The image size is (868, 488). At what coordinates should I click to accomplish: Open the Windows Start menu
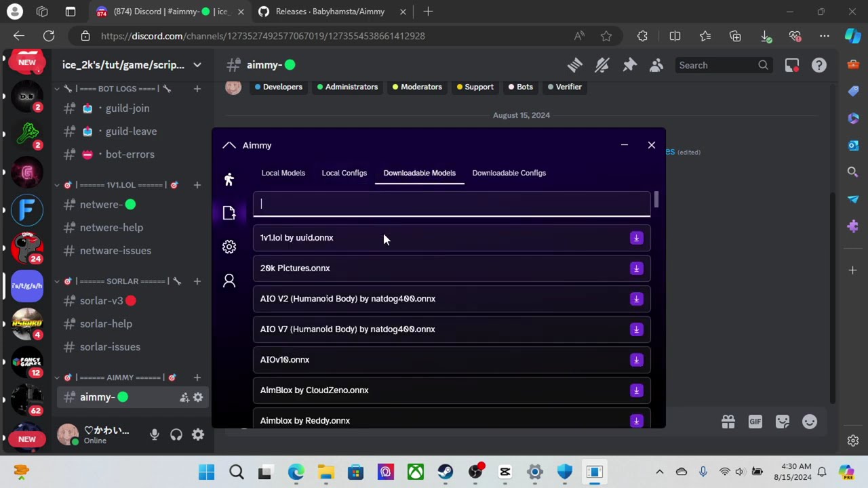point(207,472)
